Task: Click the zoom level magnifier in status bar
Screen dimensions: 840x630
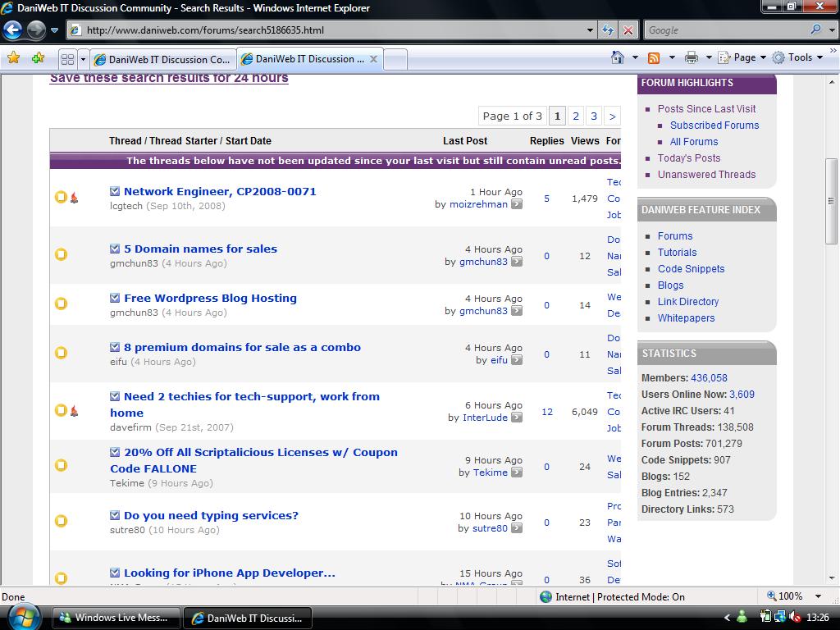Action: click(x=771, y=596)
